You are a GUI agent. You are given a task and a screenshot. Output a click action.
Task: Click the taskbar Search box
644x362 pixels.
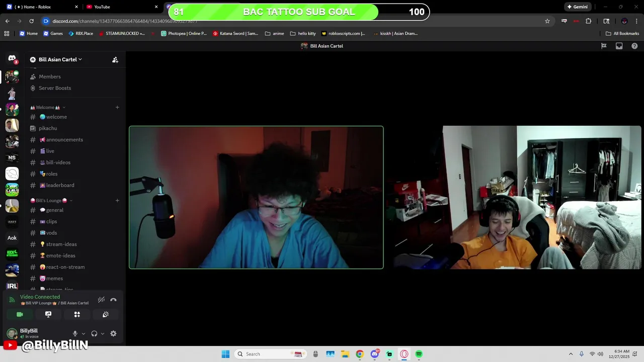pyautogui.click(x=270, y=354)
